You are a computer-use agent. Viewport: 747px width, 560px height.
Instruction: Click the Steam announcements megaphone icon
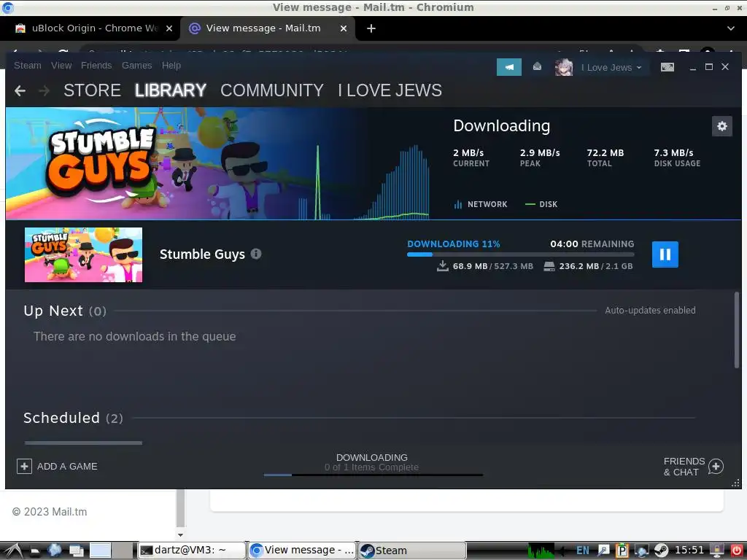point(508,67)
